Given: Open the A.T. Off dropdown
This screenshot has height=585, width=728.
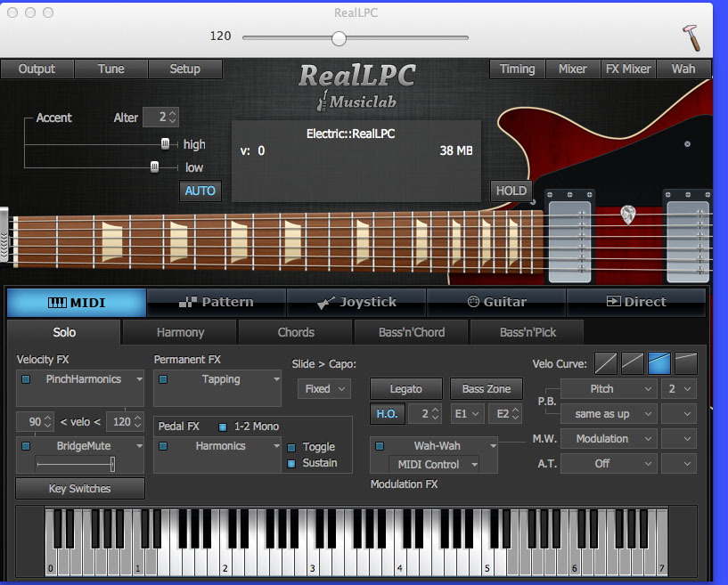Looking at the screenshot, I should 609,463.
